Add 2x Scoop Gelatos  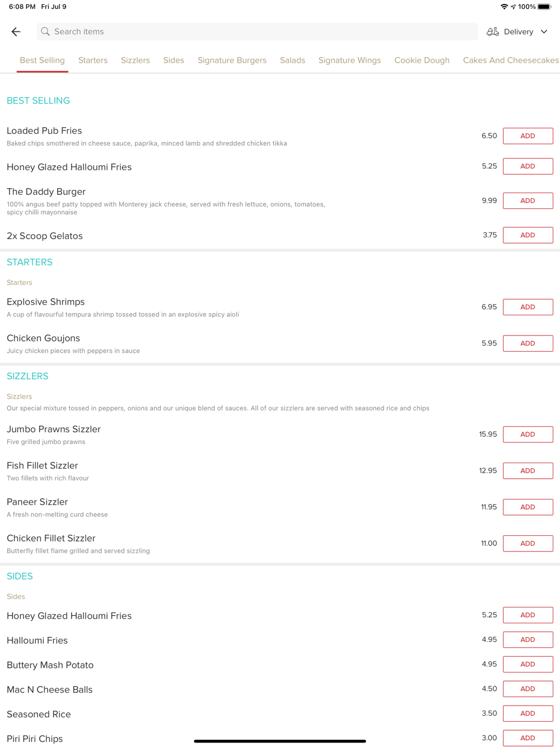tap(528, 235)
